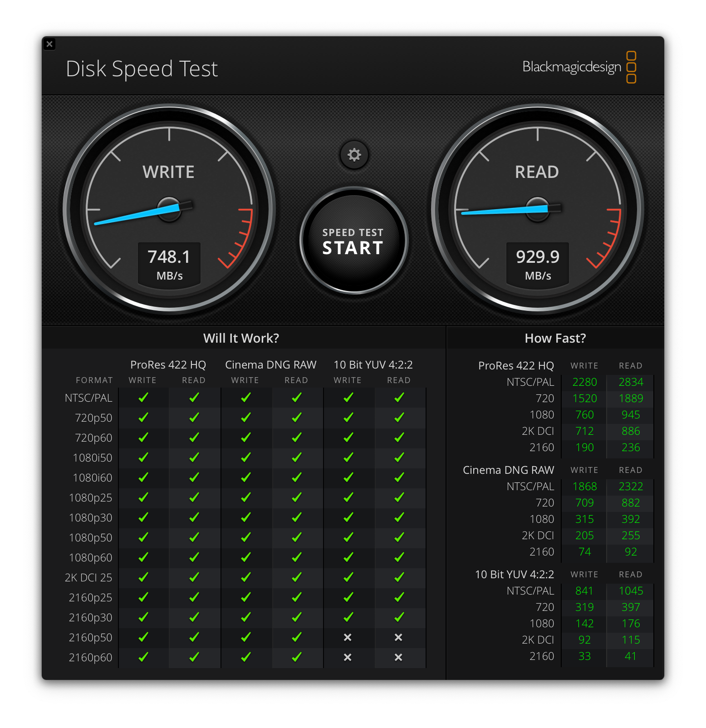706x728 pixels.
Task: Click the How Fast? header
Action: coord(555,338)
